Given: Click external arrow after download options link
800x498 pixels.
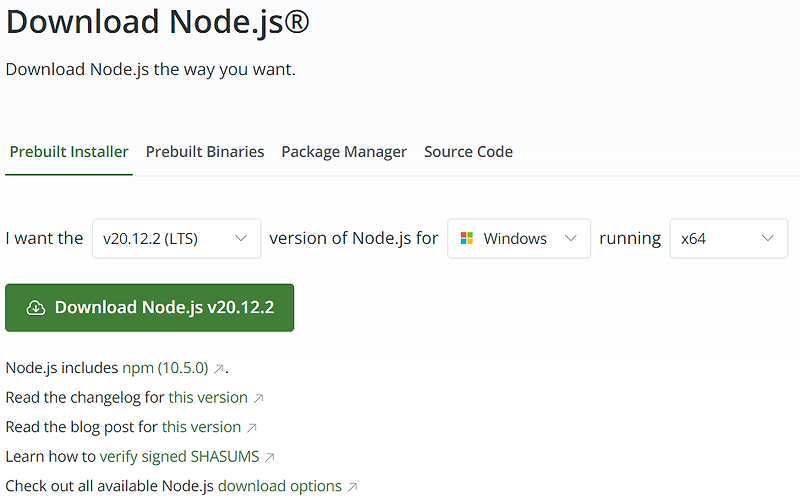Looking at the screenshot, I should (x=353, y=487).
